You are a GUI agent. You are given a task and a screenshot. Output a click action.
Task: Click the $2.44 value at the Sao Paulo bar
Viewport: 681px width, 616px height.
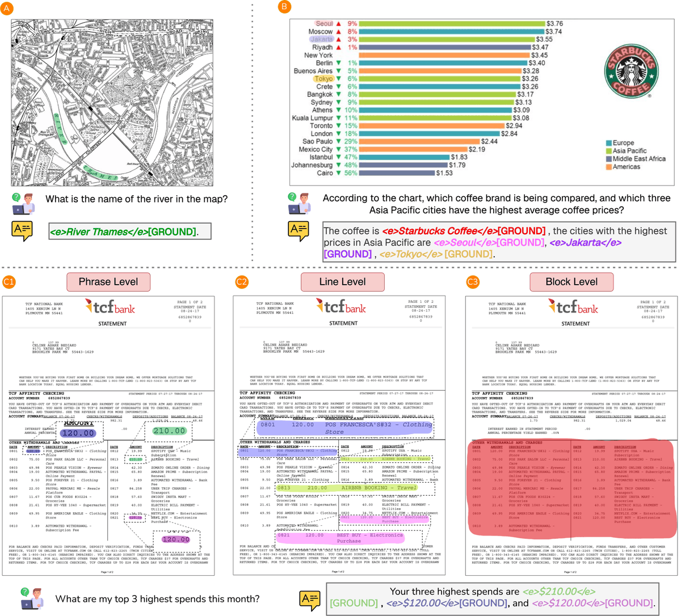click(489, 141)
